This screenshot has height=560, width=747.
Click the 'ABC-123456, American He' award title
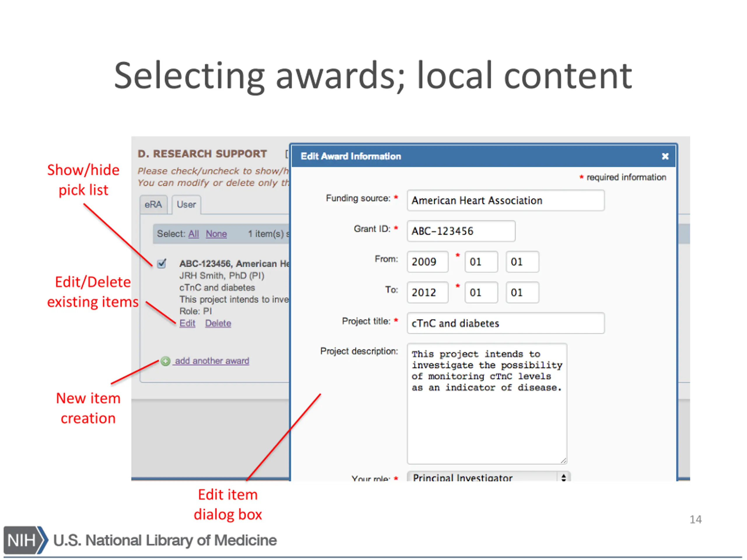(234, 264)
